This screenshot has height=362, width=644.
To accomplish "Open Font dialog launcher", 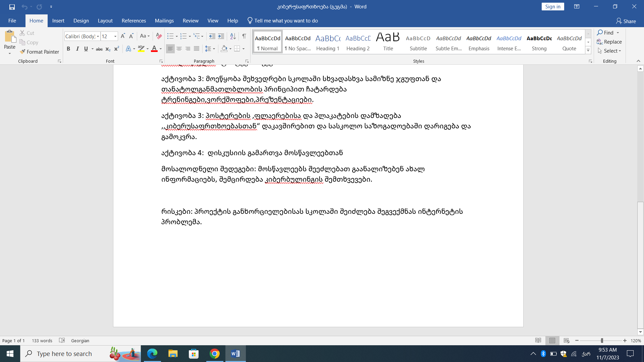I will pyautogui.click(x=161, y=61).
